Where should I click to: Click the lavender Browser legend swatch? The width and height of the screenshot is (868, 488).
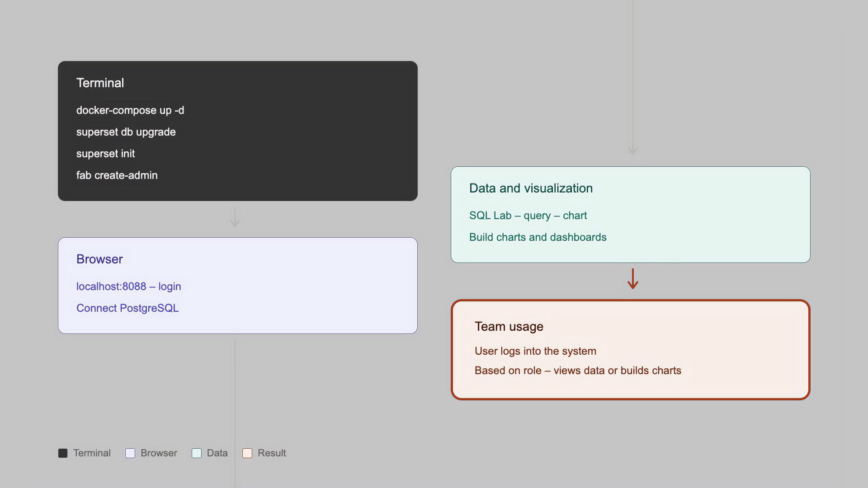(x=130, y=453)
